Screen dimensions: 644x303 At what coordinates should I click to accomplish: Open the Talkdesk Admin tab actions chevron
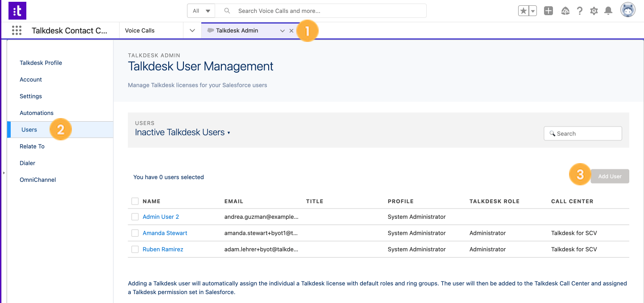[282, 31]
